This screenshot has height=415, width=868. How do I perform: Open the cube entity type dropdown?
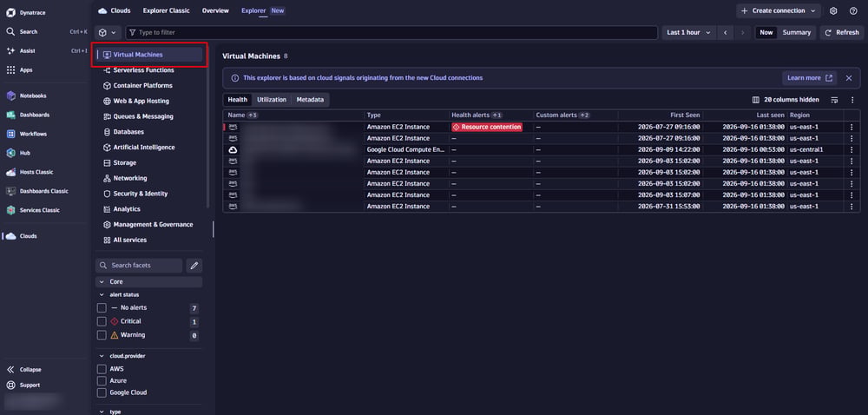click(x=108, y=33)
